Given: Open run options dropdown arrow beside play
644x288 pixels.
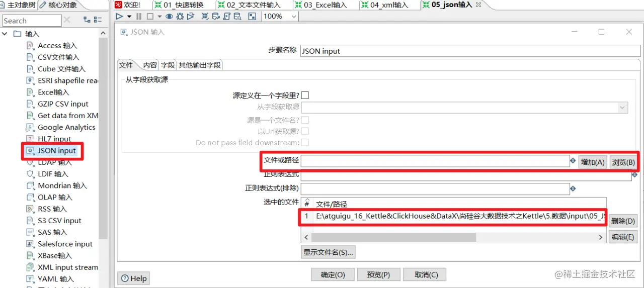Looking at the screenshot, I should 129,16.
